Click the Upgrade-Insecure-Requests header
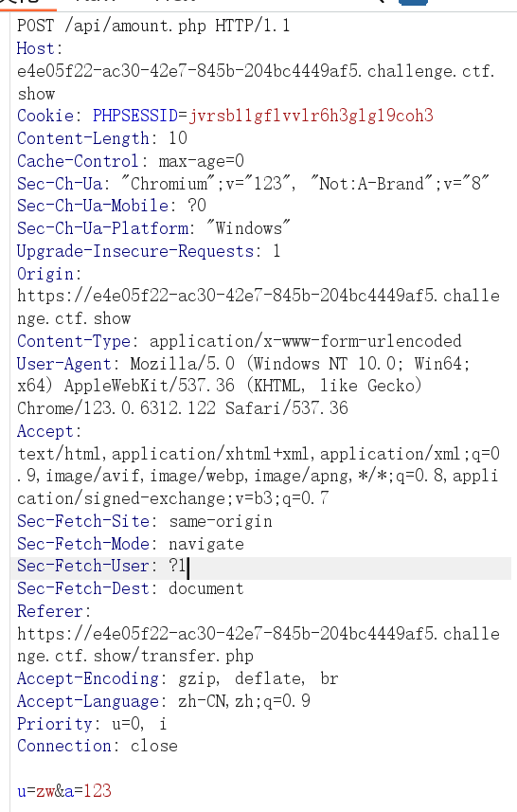This screenshot has width=517, height=812. point(149,251)
